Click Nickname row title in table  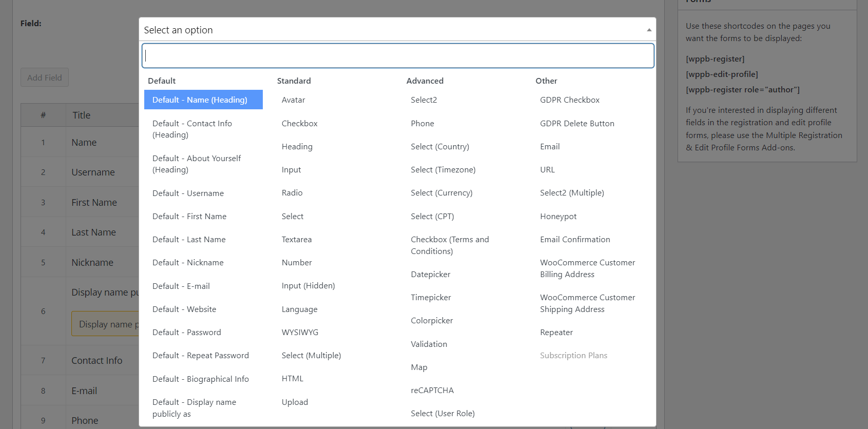click(x=92, y=262)
